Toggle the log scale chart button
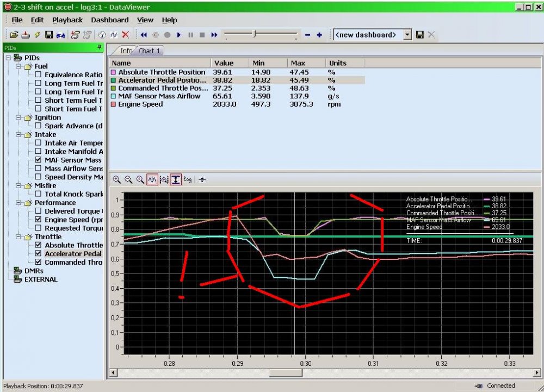The height and width of the screenshot is (392, 544). [188, 179]
